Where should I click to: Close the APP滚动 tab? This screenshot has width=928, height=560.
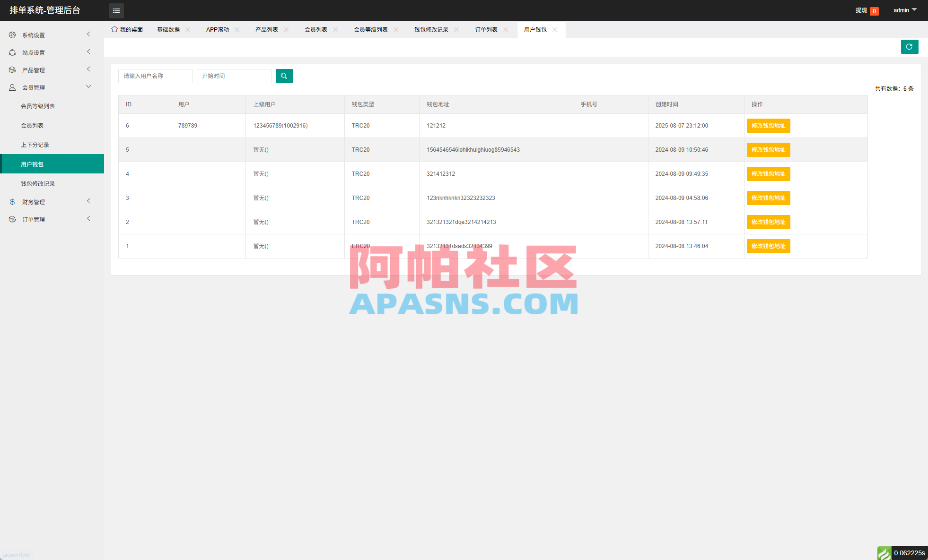[x=238, y=29]
